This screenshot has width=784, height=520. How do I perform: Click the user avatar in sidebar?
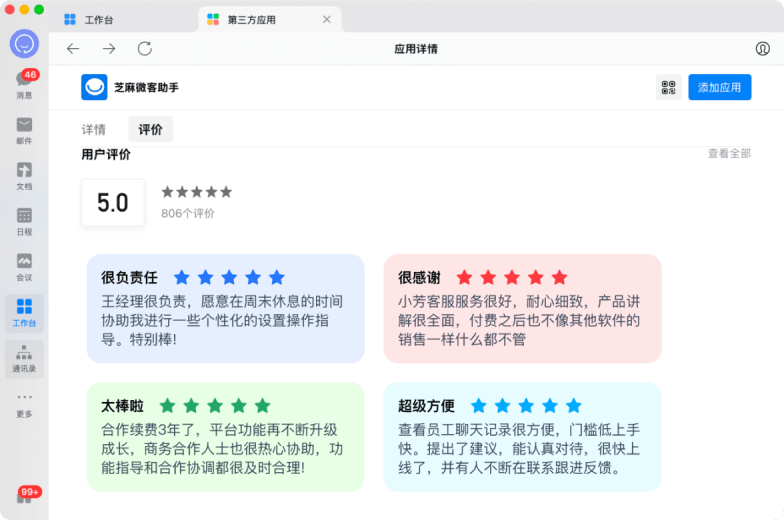[x=24, y=44]
